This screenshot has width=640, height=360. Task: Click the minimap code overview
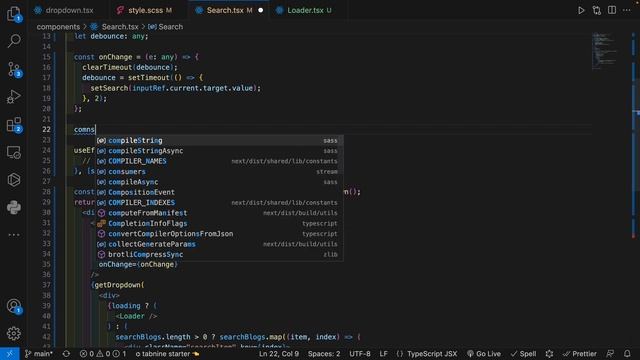(606, 51)
